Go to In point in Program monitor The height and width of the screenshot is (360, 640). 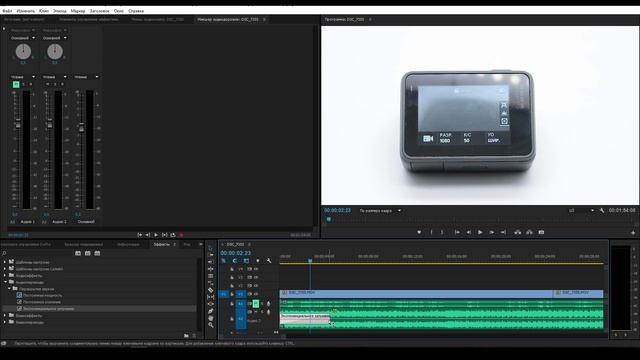pos(457,232)
